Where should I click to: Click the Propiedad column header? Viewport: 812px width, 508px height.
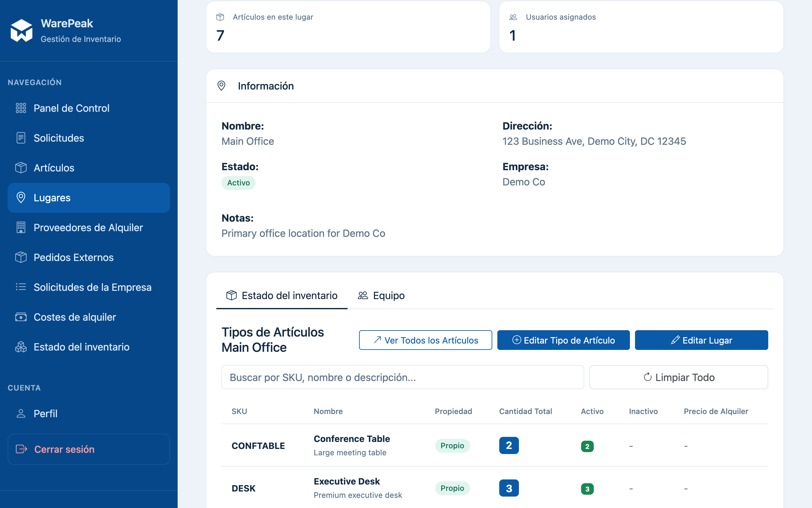pos(453,411)
